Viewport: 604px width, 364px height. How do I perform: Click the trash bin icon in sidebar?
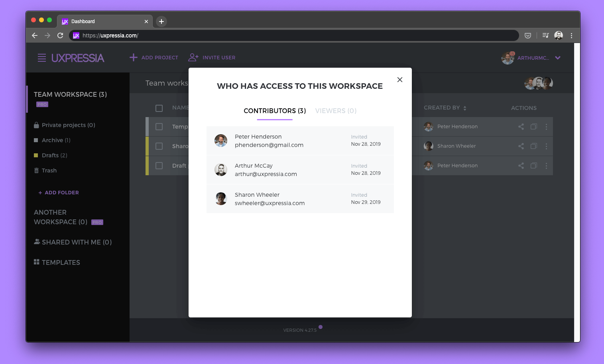tap(36, 170)
